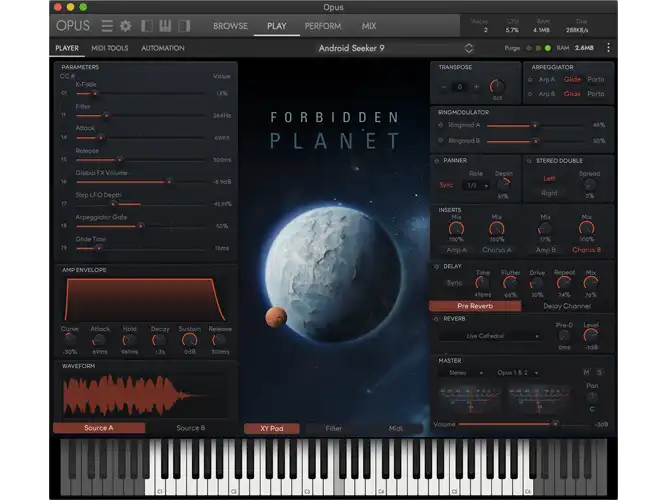Enable Arp B in Arpeggiator
This screenshot has width=667, height=500.
click(x=530, y=94)
